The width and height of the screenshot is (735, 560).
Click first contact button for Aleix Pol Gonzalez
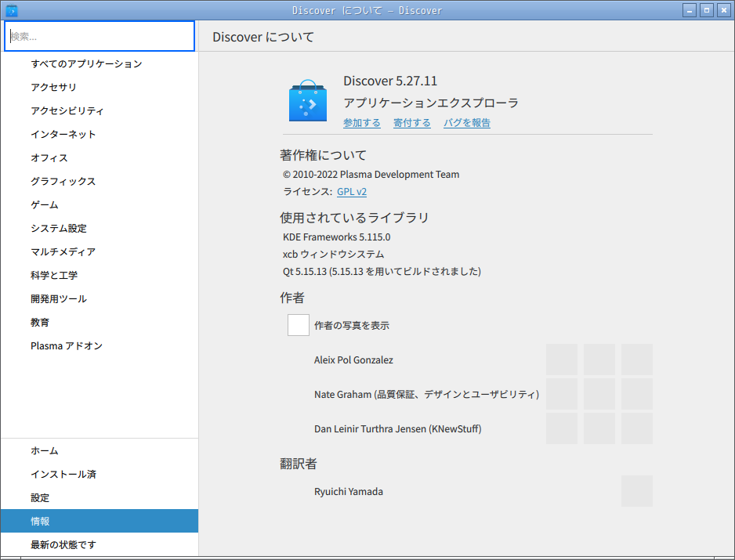tap(562, 359)
